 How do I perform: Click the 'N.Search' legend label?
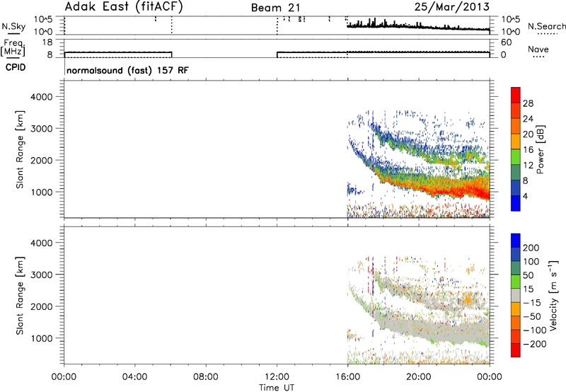(x=547, y=26)
